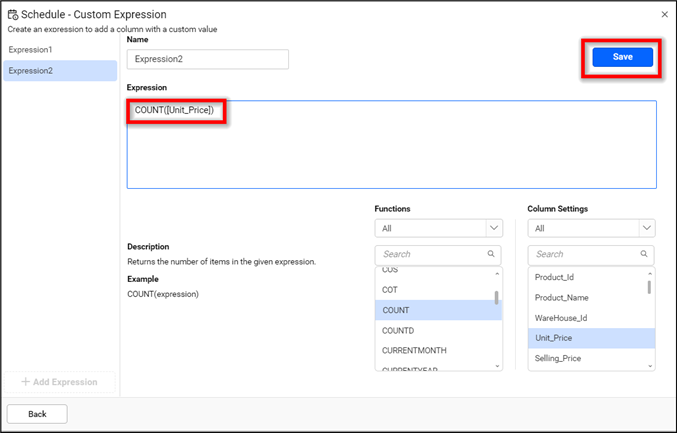Click inside the Expression text area

click(391, 150)
